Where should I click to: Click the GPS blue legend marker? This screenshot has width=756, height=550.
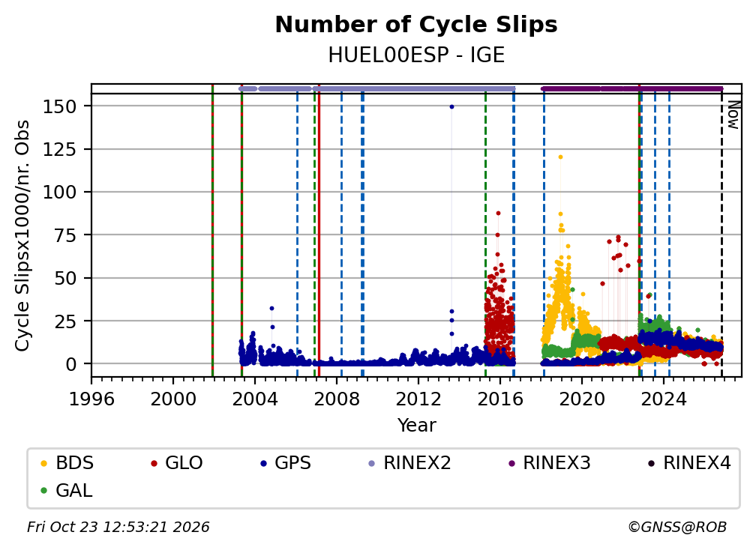coord(263,464)
